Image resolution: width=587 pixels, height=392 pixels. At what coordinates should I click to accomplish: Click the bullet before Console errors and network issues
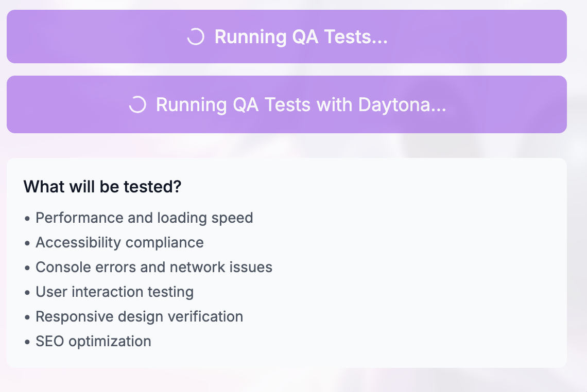pos(27,268)
